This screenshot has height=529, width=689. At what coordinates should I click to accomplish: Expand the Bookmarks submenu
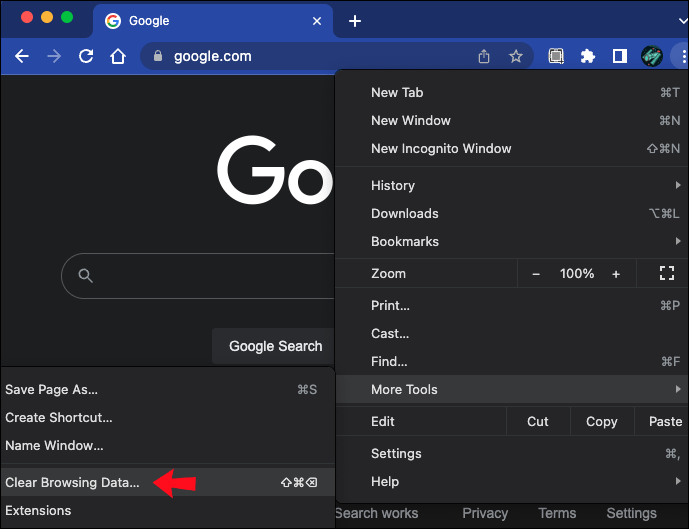tap(512, 241)
